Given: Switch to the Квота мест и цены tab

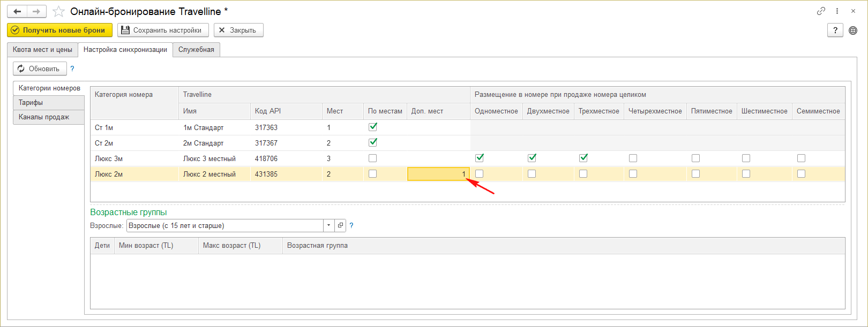Looking at the screenshot, I should pyautogui.click(x=42, y=50).
